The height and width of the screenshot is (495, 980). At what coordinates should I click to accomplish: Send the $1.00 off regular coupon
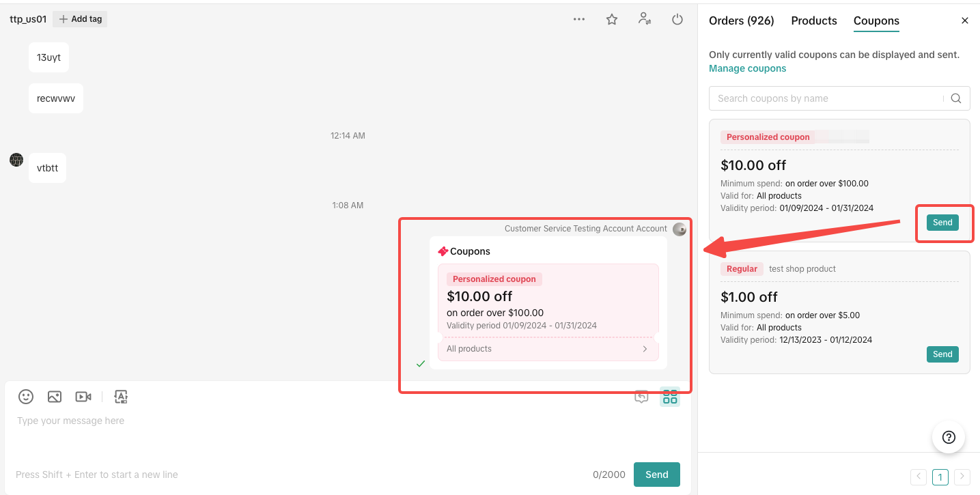tap(942, 354)
